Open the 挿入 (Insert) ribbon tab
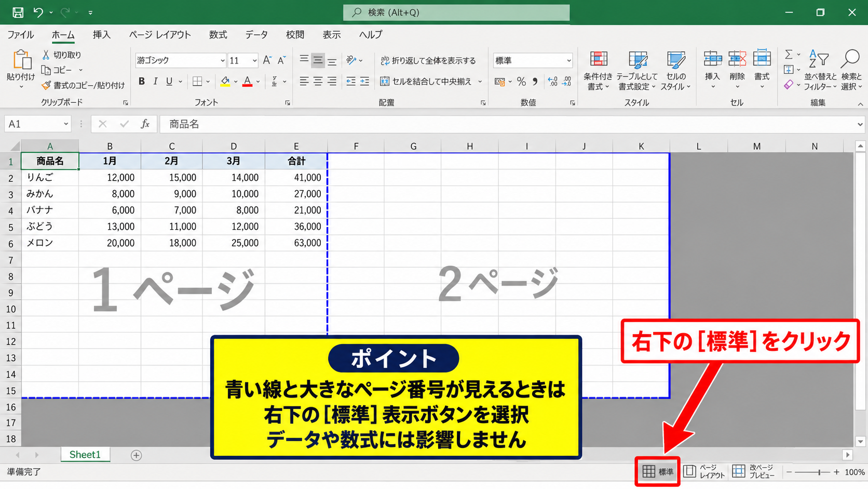 coord(102,35)
